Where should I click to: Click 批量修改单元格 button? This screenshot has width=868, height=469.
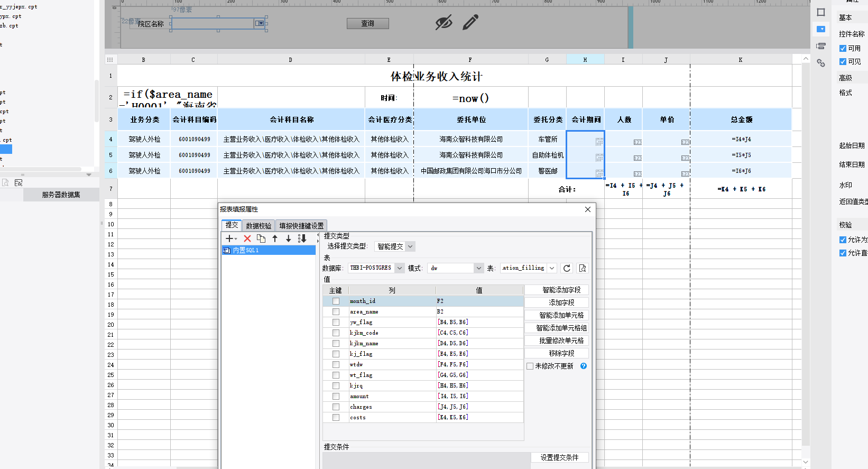556,341
